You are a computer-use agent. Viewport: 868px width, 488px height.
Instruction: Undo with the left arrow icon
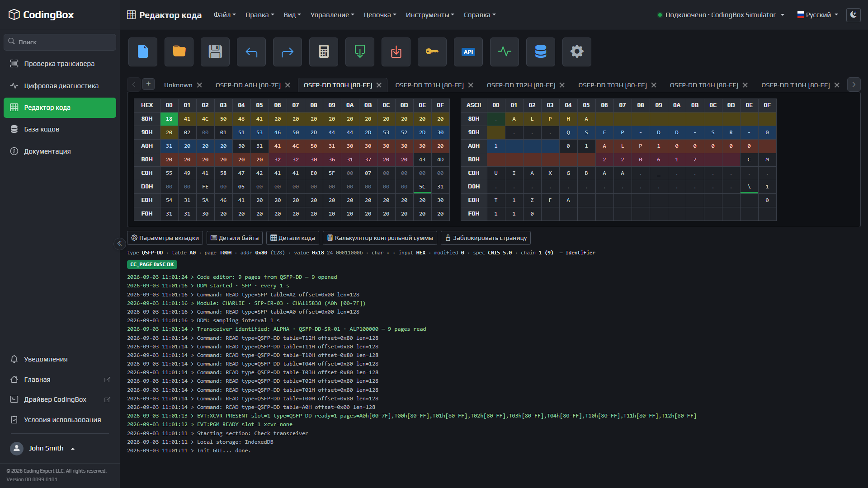coord(251,52)
